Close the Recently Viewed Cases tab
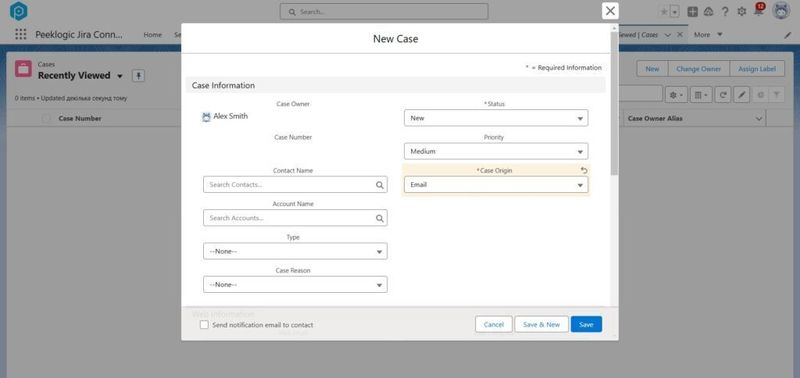The width and height of the screenshot is (800, 378). pyautogui.click(x=680, y=35)
